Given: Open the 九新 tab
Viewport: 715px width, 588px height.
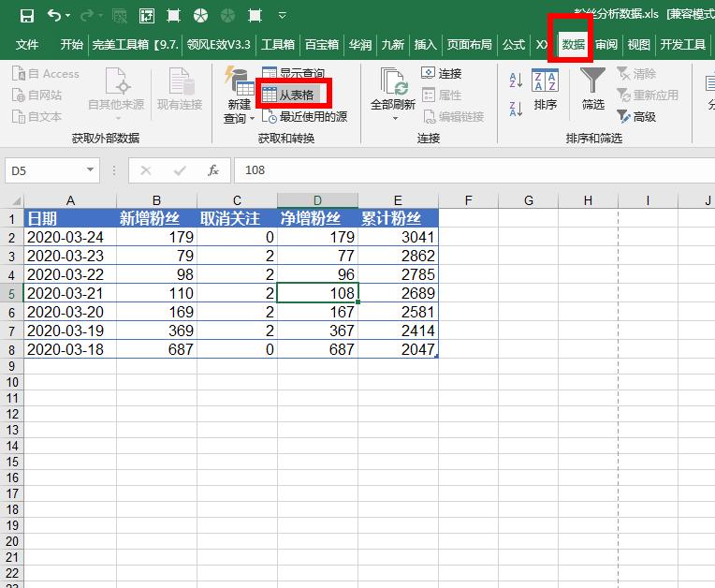Looking at the screenshot, I should coord(393,45).
